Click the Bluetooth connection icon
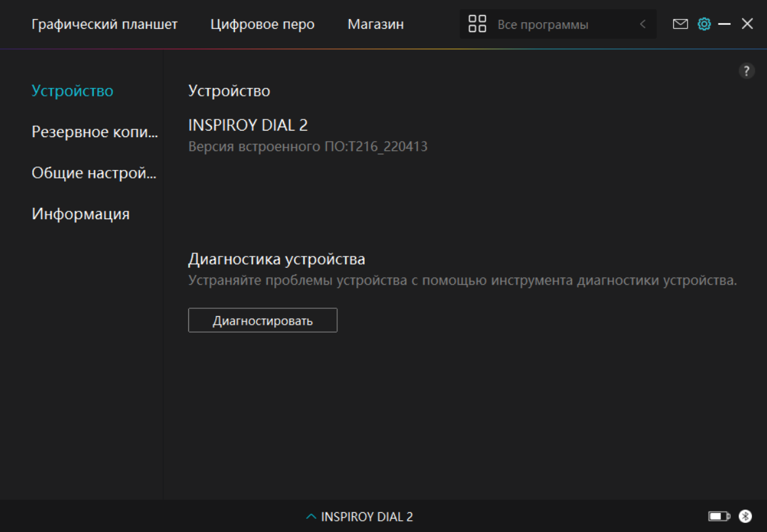This screenshot has height=532, width=767. pyautogui.click(x=745, y=516)
